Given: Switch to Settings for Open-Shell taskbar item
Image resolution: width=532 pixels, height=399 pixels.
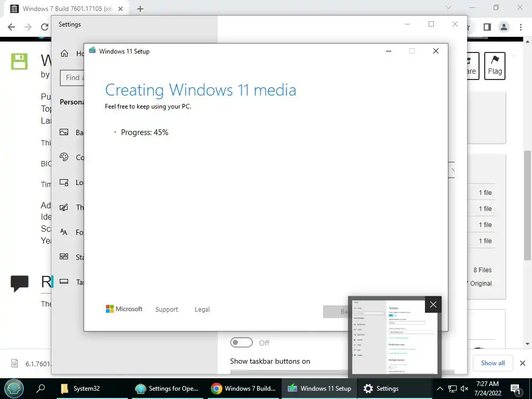Looking at the screenshot, I should click(x=167, y=389).
